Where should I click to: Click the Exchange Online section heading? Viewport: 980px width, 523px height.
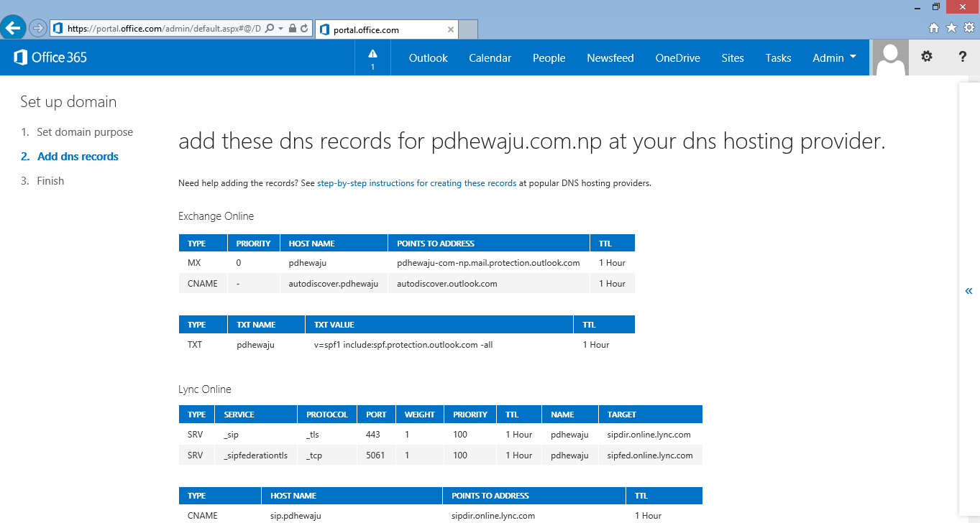point(216,216)
